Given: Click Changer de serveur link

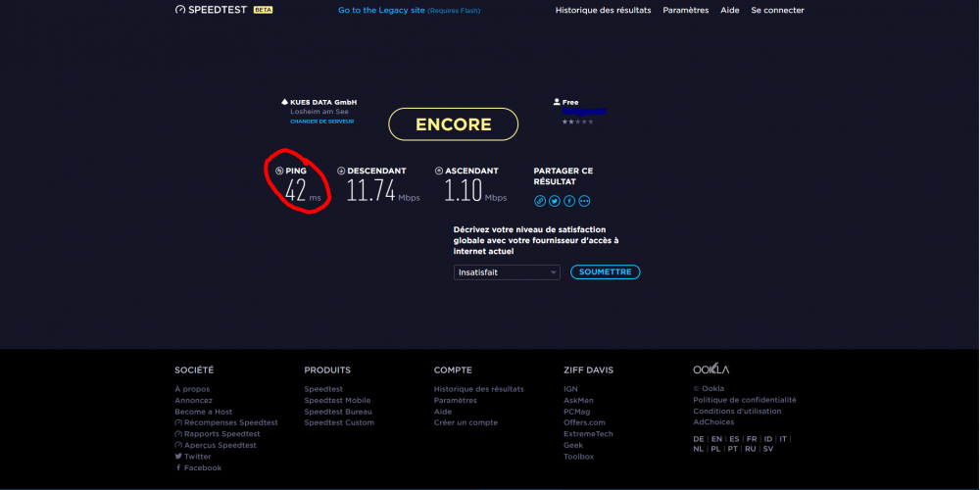Looking at the screenshot, I should pos(321,122).
